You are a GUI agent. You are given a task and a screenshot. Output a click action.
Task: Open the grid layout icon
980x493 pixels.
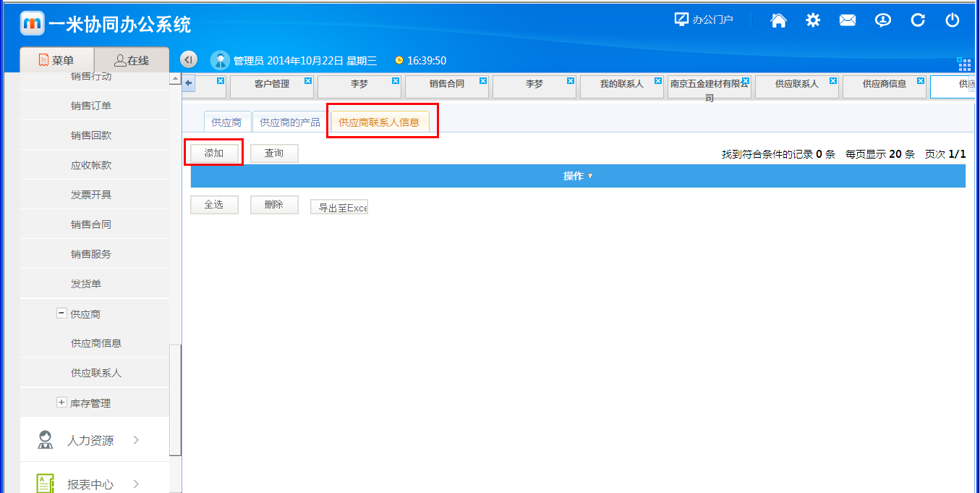pos(963,64)
